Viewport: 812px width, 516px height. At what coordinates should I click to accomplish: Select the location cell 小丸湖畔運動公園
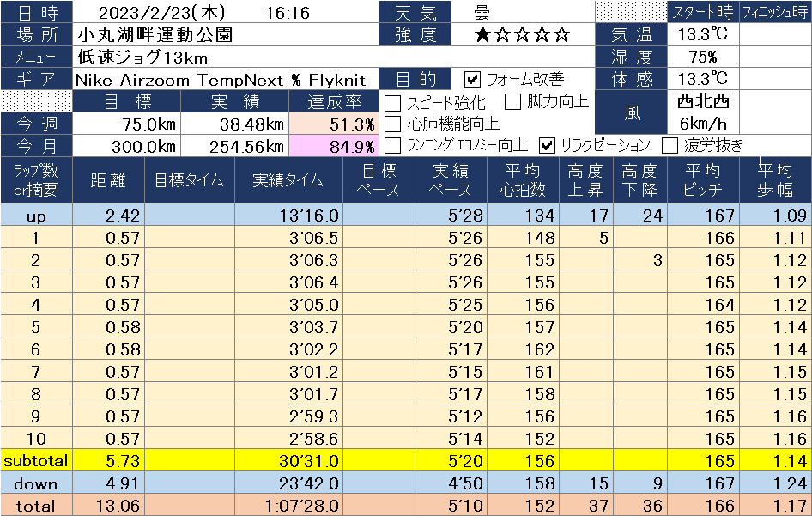pos(225,35)
